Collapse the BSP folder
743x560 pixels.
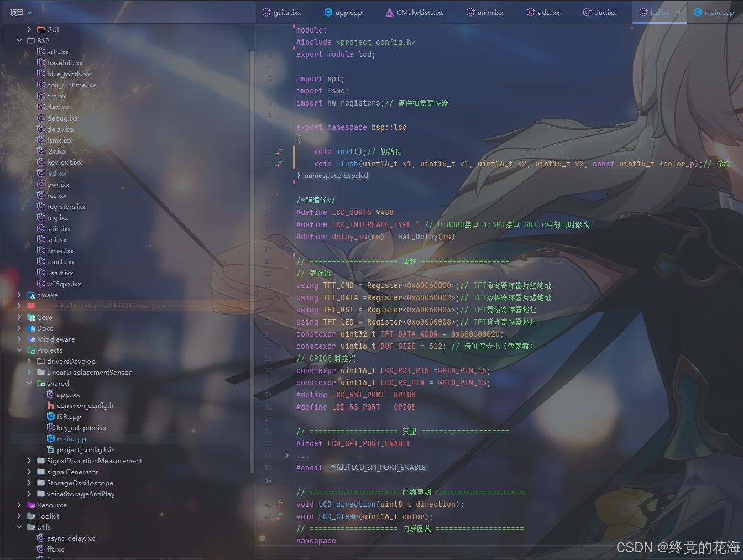tap(19, 40)
